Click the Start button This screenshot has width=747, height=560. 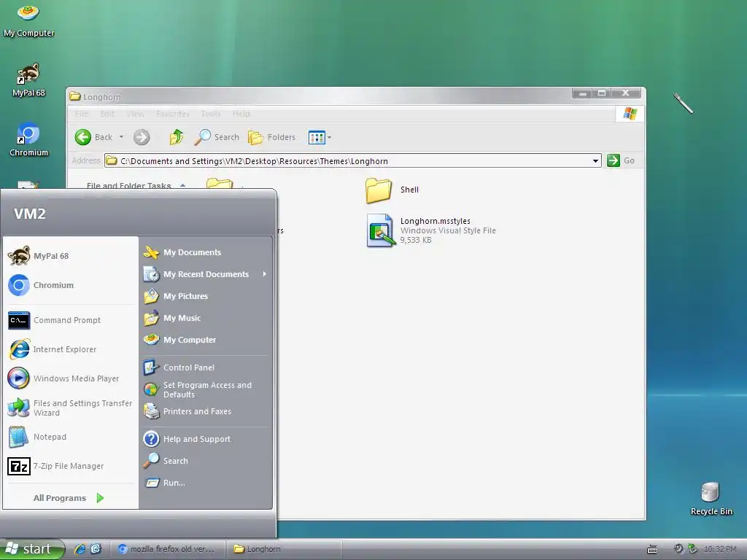(x=31, y=549)
